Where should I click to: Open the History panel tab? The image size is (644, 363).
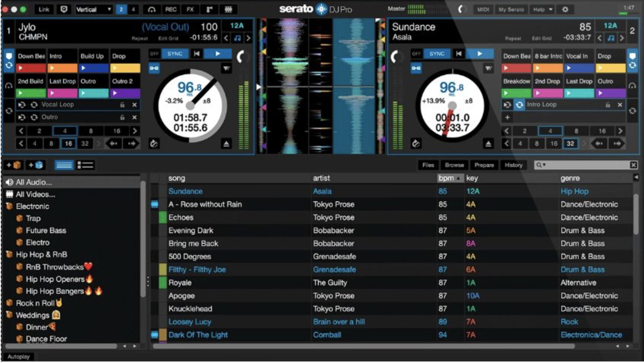pos(513,165)
